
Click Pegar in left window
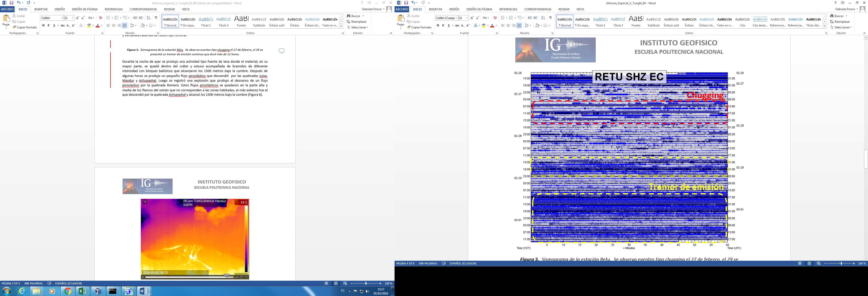pos(6,21)
